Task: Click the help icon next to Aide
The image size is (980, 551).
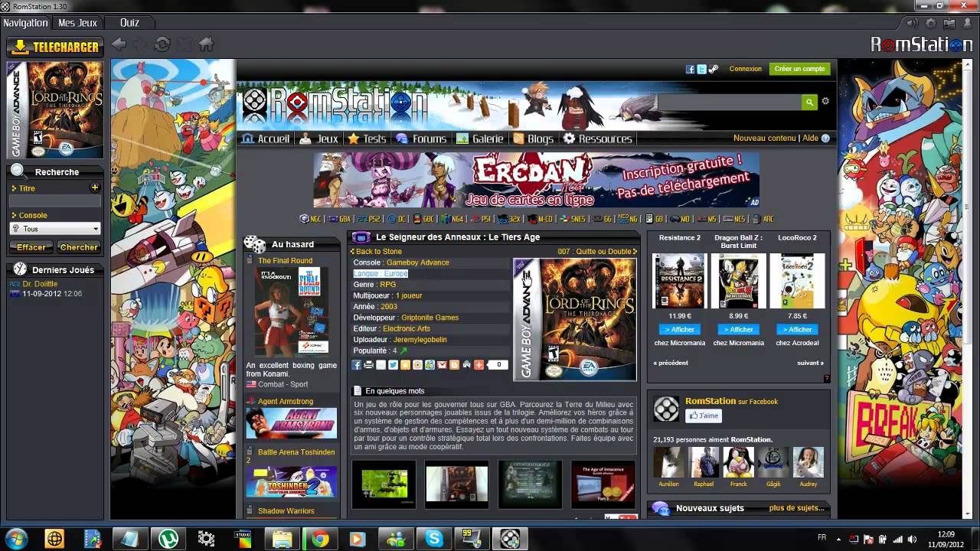Action: (825, 139)
